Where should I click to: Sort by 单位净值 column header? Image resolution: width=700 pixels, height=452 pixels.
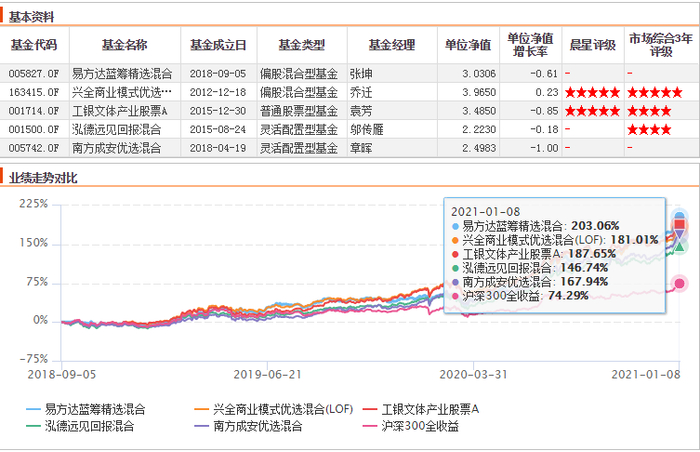coord(468,45)
